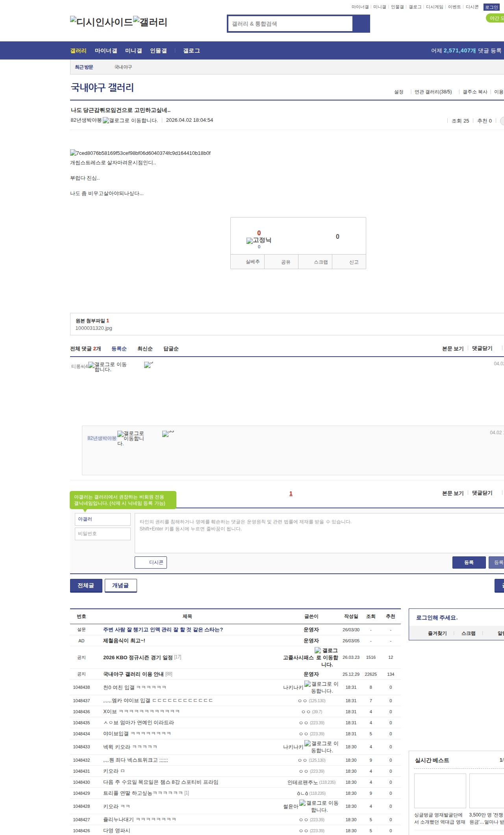Image resolution: width=504 pixels, height=835 pixels.
Task: Click the 디시콘 emoticon button
Action: pos(151,562)
